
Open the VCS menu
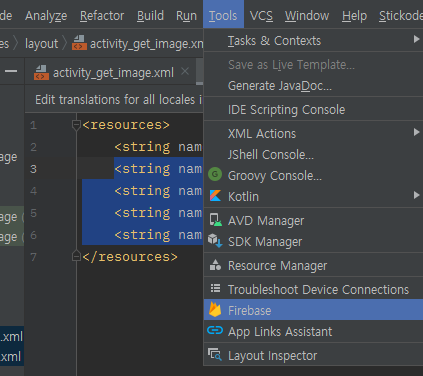261,15
